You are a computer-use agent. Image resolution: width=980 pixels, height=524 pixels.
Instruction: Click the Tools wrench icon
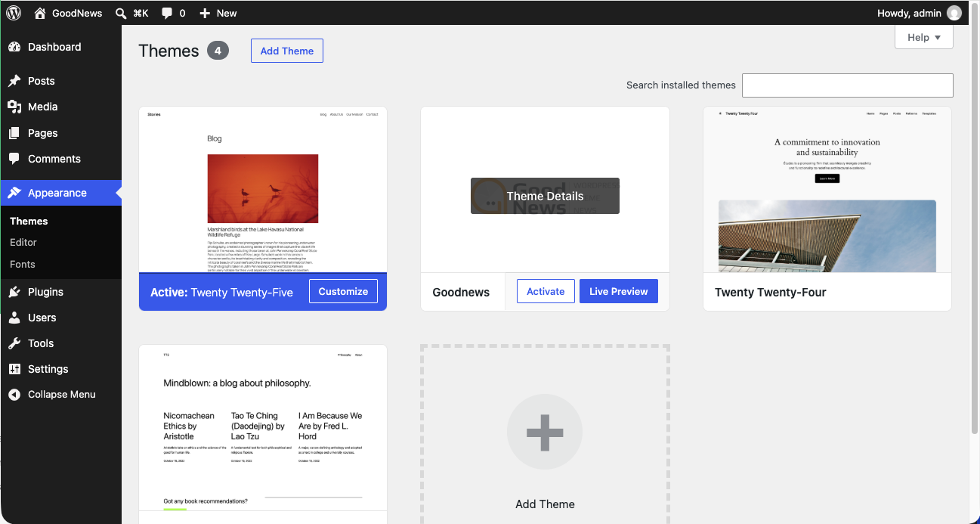(x=14, y=343)
